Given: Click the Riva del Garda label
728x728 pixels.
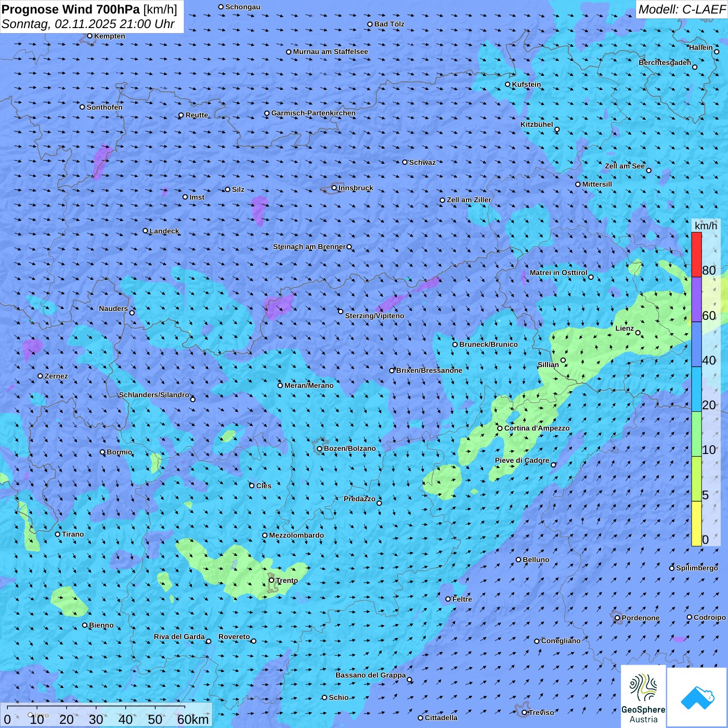Looking at the screenshot, I should click(179, 636).
